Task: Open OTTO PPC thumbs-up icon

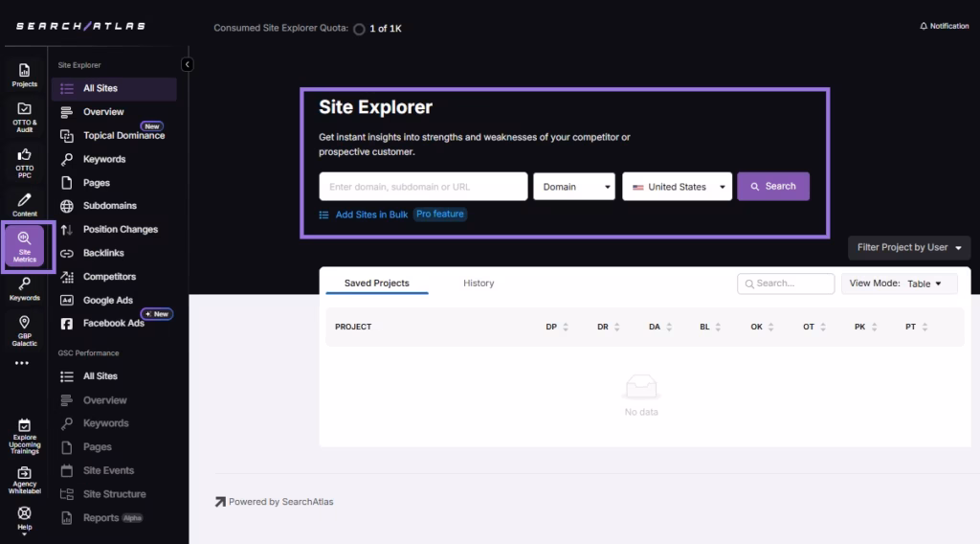Action: (x=25, y=159)
